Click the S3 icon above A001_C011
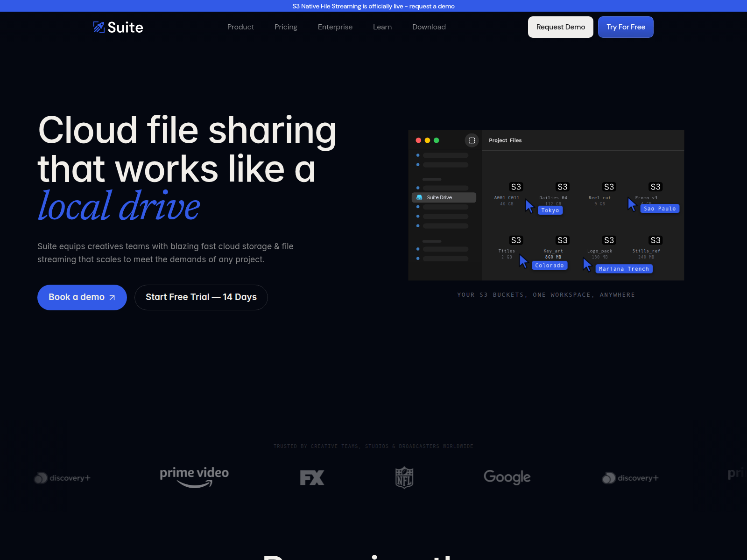Viewport: 747px width, 560px height. pos(516,187)
